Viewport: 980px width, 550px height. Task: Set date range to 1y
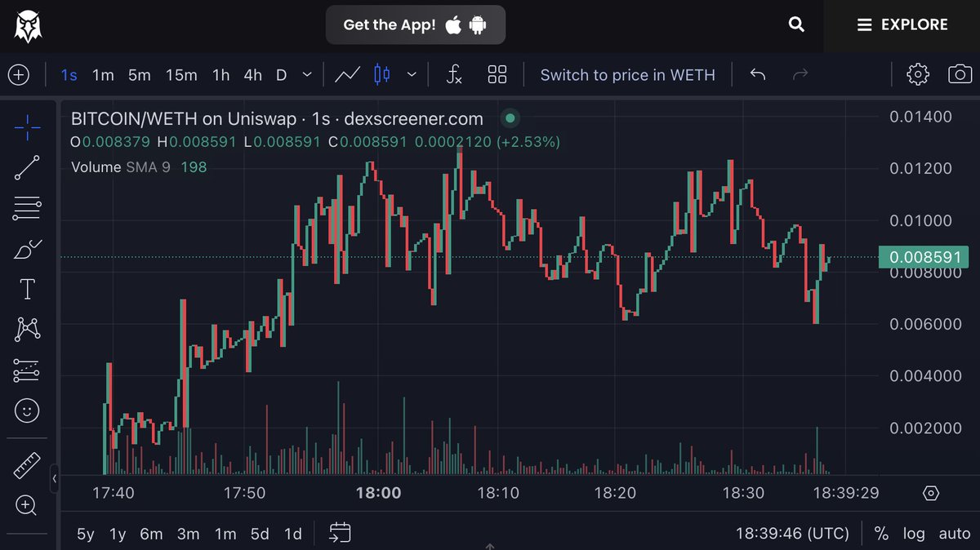[x=118, y=534]
